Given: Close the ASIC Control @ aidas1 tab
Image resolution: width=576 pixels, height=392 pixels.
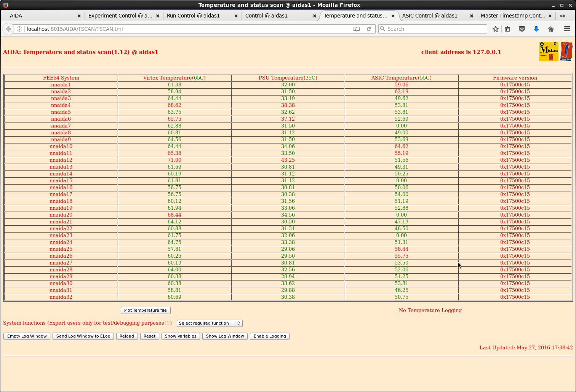Looking at the screenshot, I should click(472, 16).
